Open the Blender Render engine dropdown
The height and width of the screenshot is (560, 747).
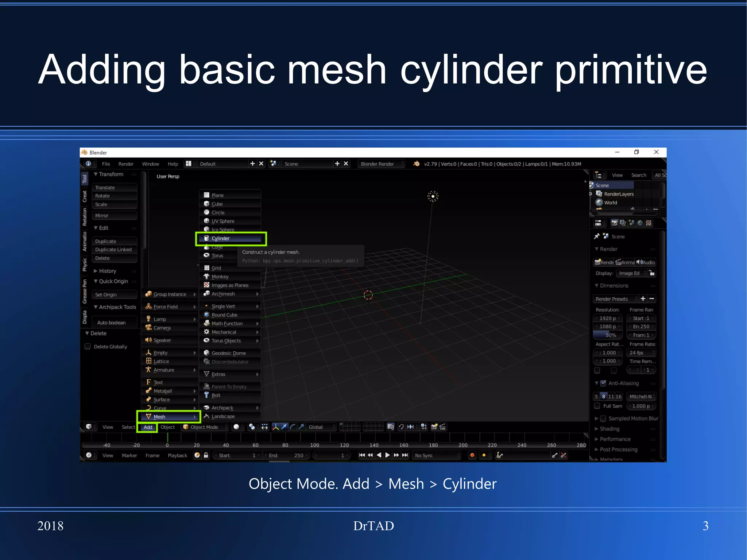point(381,164)
